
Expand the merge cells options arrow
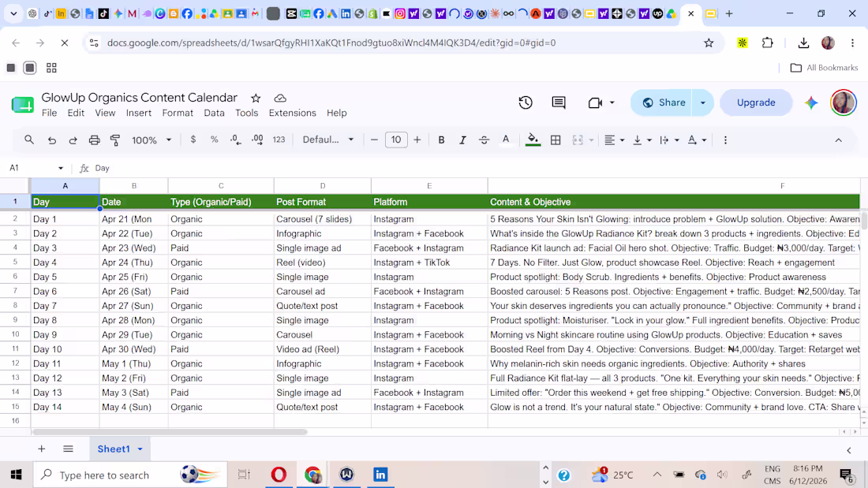click(x=591, y=140)
